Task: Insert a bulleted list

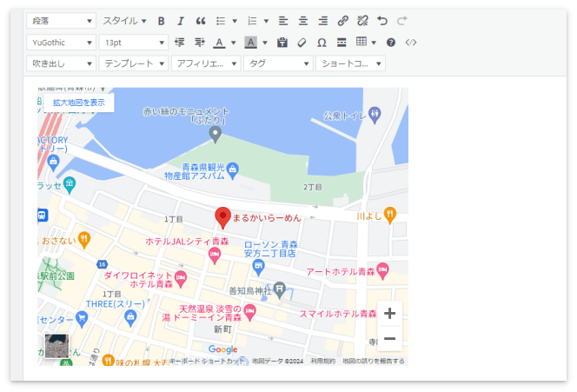Action: point(221,21)
